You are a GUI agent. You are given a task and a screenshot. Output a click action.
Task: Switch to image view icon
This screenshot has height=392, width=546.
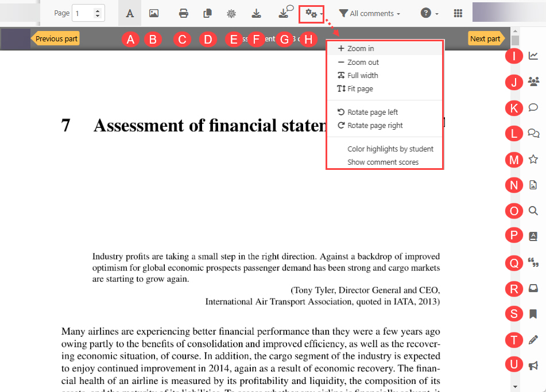click(x=153, y=13)
